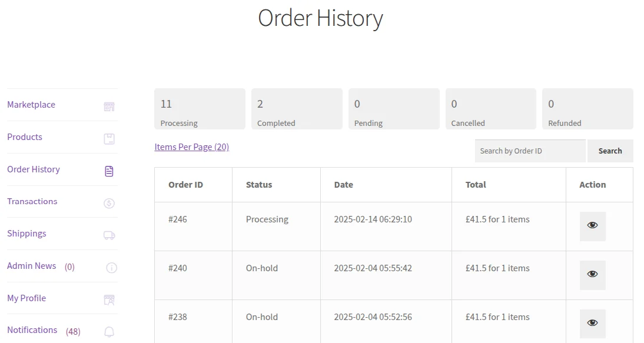The width and height of the screenshot is (644, 343).
Task: Select the Shippings truck icon
Action: tap(109, 234)
